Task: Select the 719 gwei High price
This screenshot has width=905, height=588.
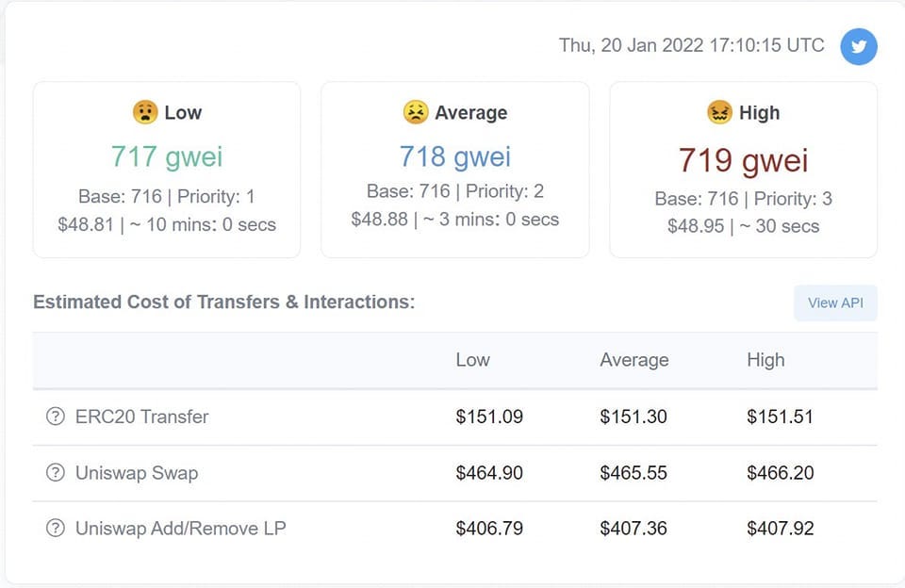Action: tap(743, 160)
